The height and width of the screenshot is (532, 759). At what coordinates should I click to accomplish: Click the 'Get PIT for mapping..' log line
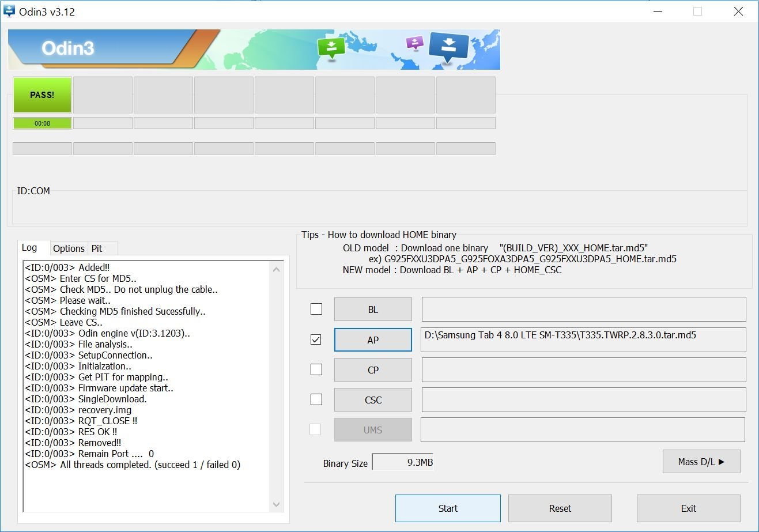click(x=96, y=377)
